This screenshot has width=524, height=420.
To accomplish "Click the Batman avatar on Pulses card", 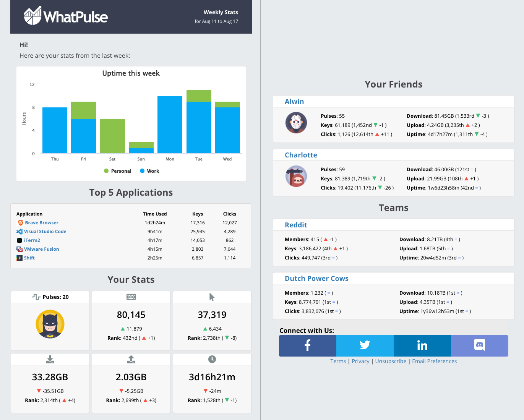I will pos(50,324).
